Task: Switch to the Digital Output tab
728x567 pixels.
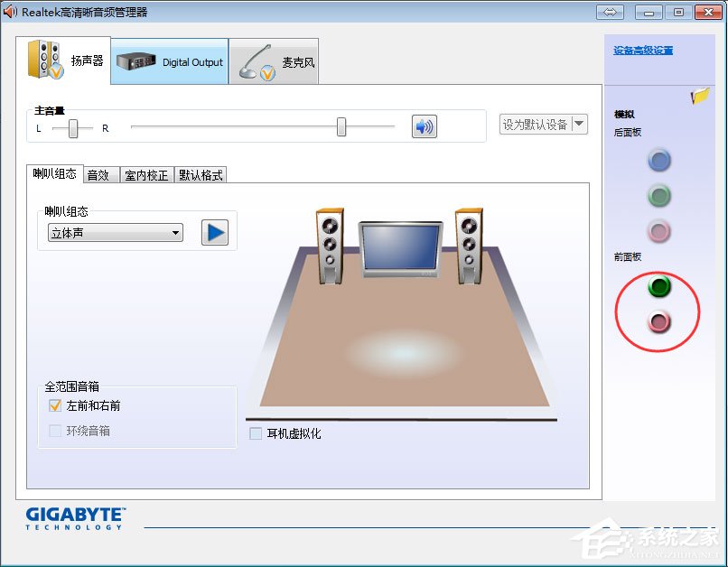Action: [169, 60]
